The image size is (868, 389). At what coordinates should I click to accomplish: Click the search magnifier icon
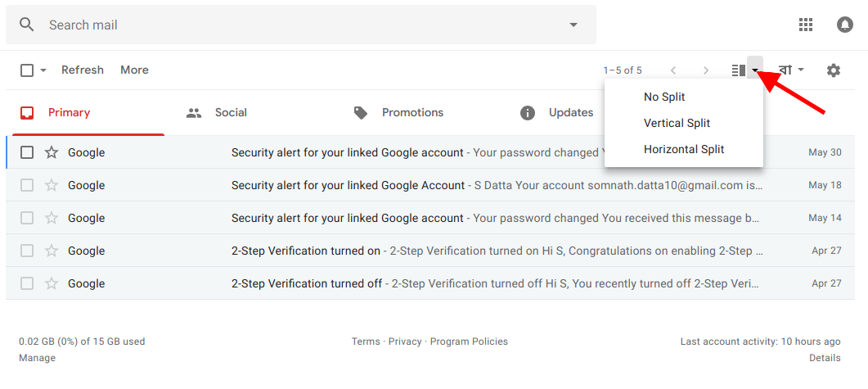(x=27, y=25)
